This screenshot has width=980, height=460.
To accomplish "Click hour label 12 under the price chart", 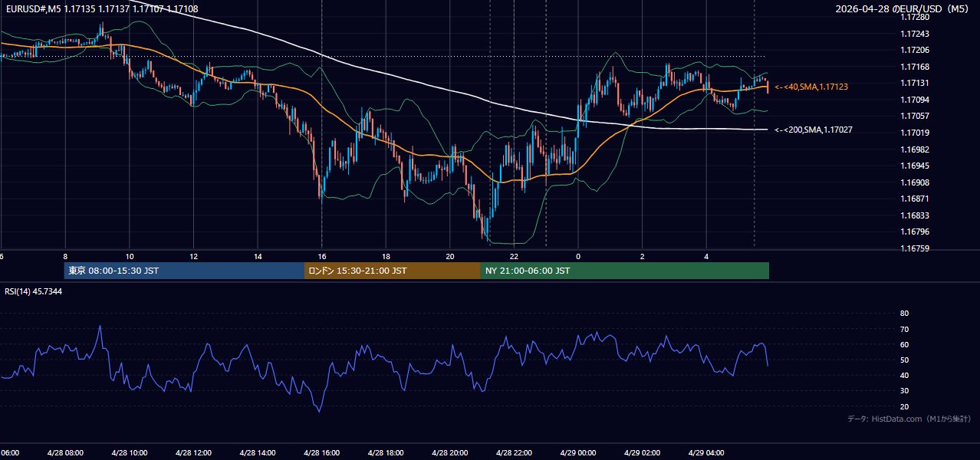I will click(194, 257).
